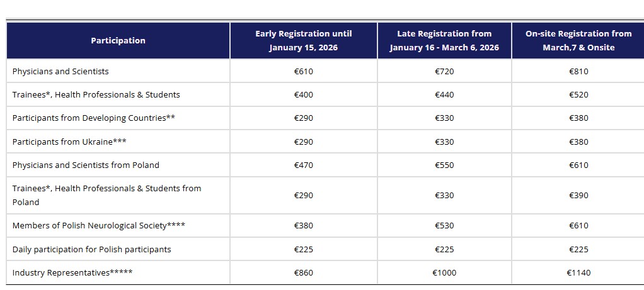Click the Participants from Ukraine row label
Viewport: 644px width, 290px height.
tap(69, 142)
